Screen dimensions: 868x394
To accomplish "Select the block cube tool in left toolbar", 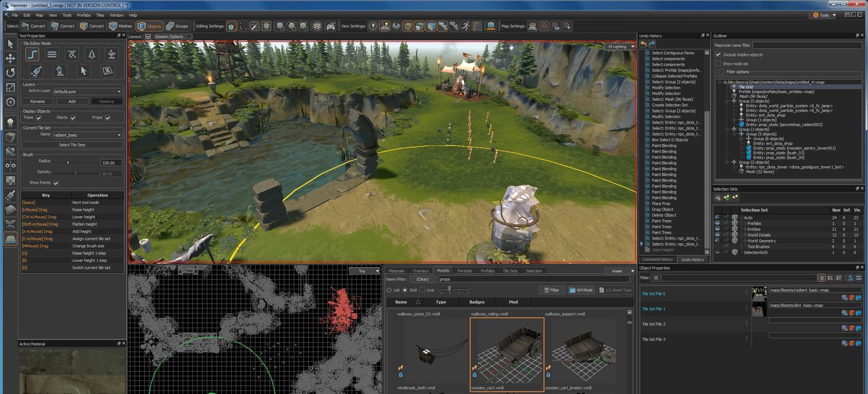I will [x=10, y=137].
